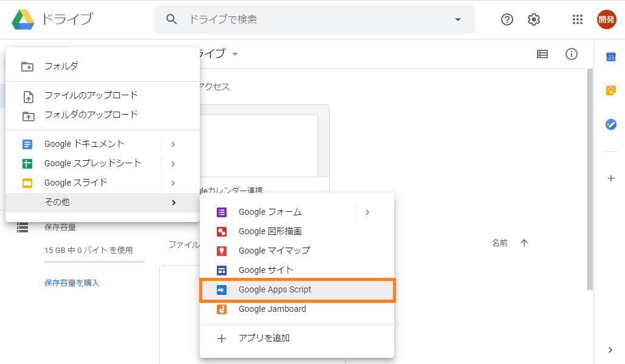Open Google Calendar in the side panel
The image size is (625, 364).
tap(610, 56)
